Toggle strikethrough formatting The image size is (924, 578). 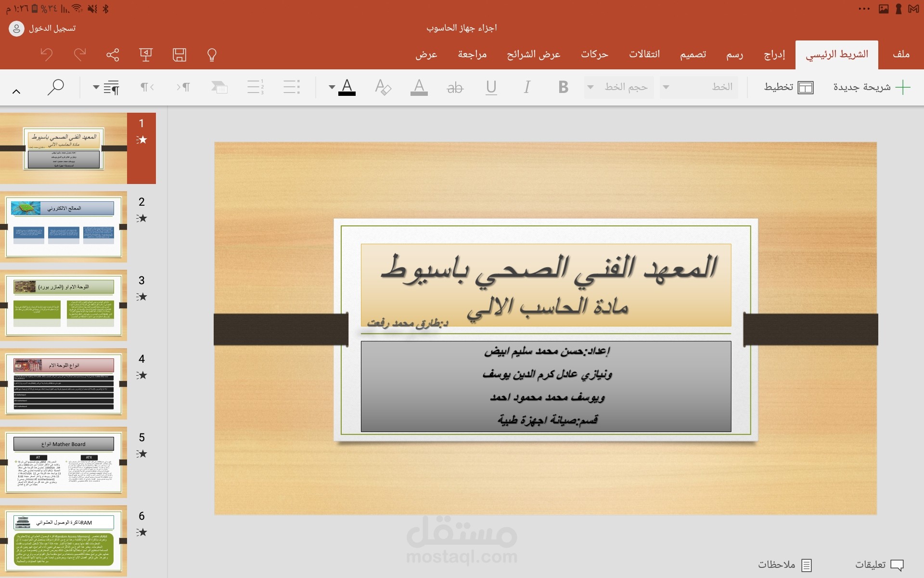[455, 87]
